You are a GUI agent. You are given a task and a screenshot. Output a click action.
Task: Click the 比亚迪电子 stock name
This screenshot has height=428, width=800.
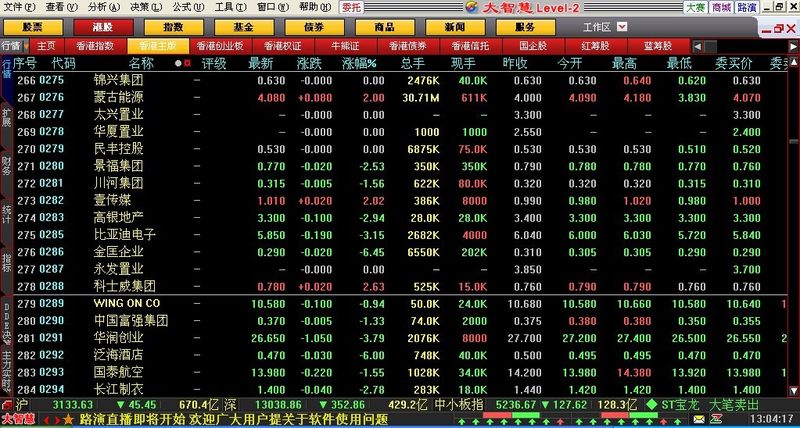(x=124, y=235)
